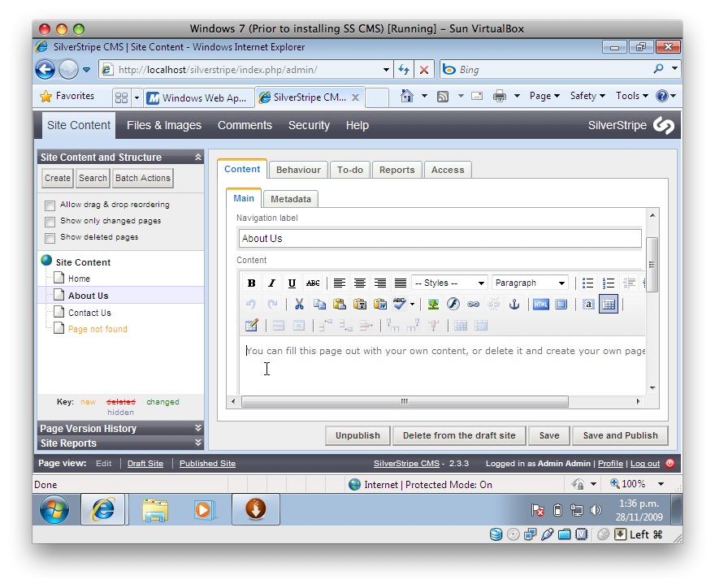Click the bulleted list icon
715x588 pixels.
pos(588,283)
